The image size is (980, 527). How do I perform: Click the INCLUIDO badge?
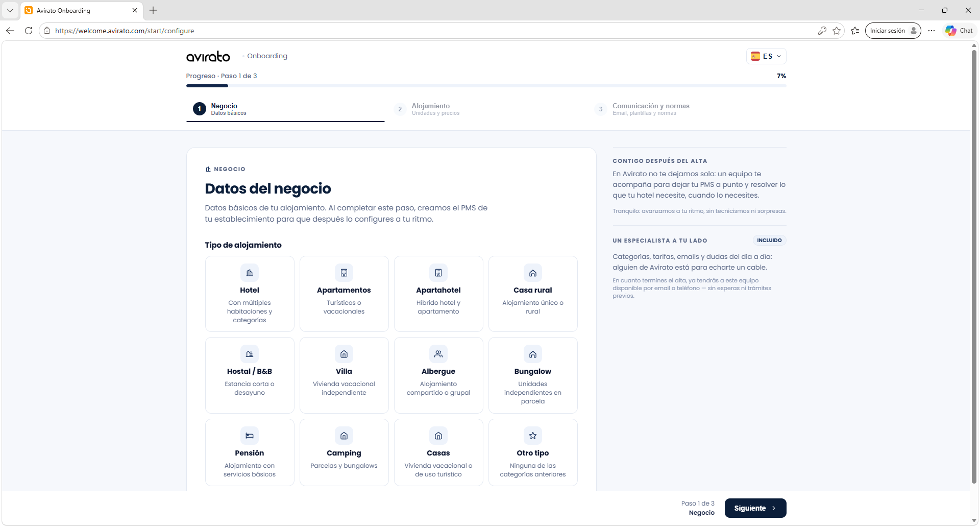(769, 240)
